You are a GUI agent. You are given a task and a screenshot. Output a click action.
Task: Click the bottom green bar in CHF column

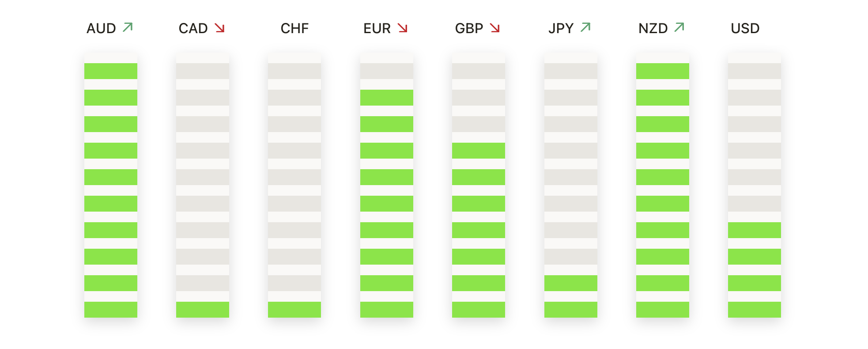coord(294,310)
